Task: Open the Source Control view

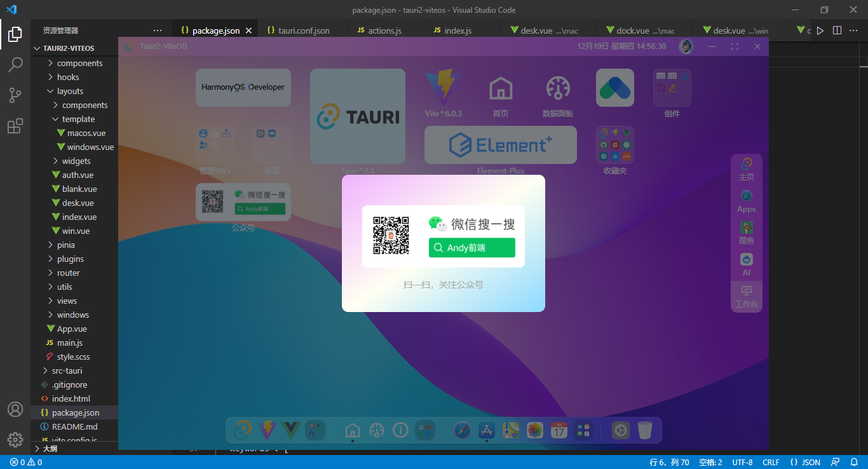Action: click(x=15, y=95)
